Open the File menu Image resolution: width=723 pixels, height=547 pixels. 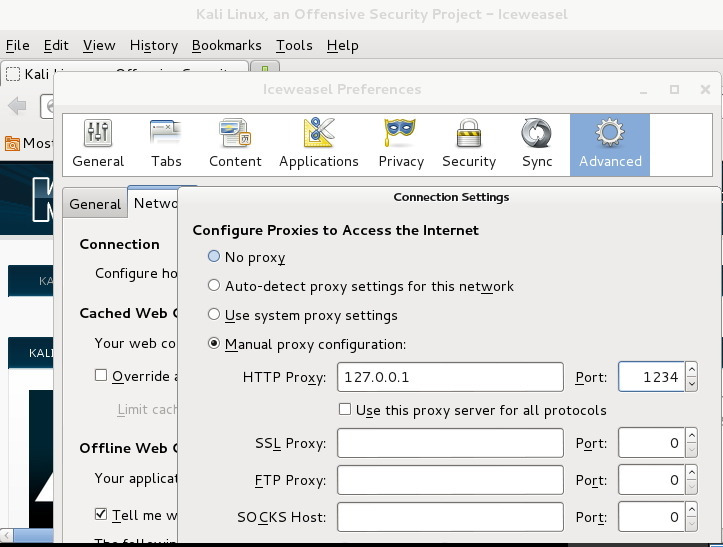[x=18, y=45]
